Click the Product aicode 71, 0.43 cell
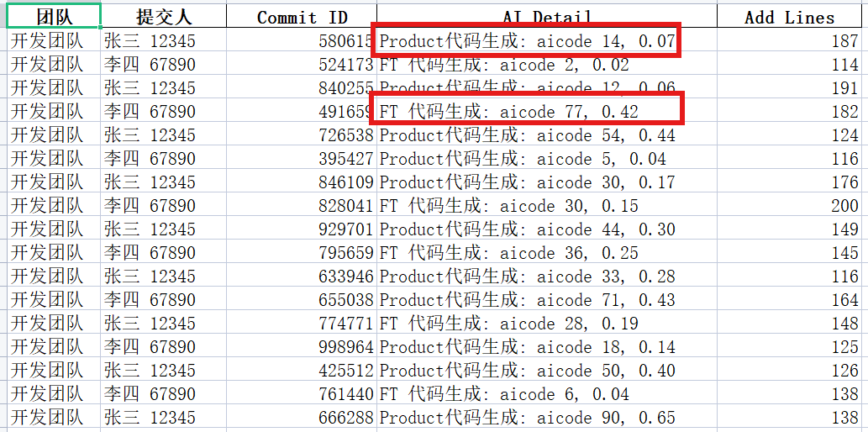The width and height of the screenshot is (868, 432). pyautogui.click(x=527, y=300)
